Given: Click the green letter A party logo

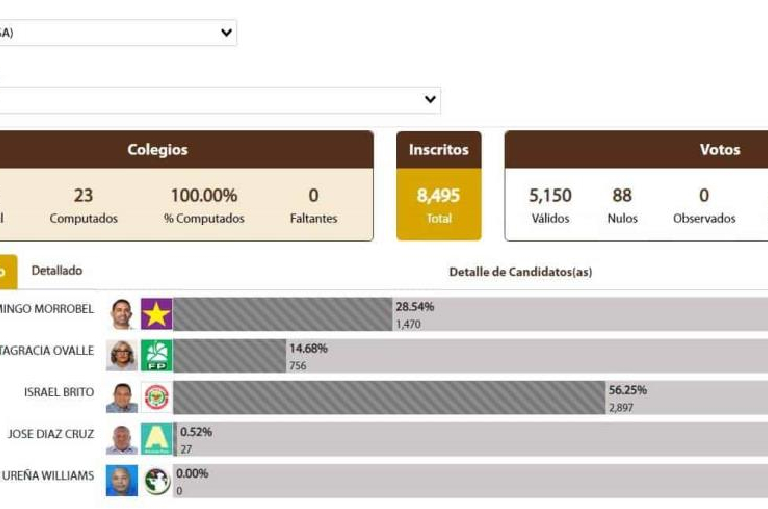Looking at the screenshot, I should click(x=157, y=439).
